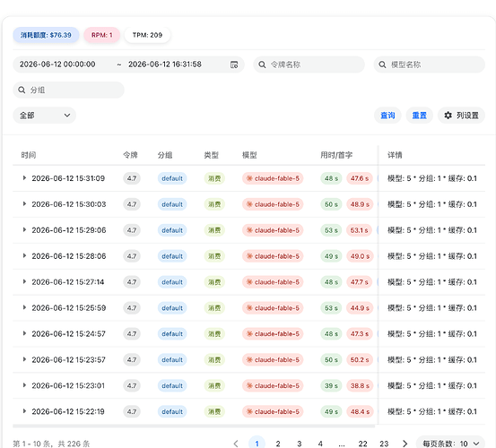This screenshot has height=448, width=496.
Task: Click the 模型名称 model name input
Action: coord(430,65)
